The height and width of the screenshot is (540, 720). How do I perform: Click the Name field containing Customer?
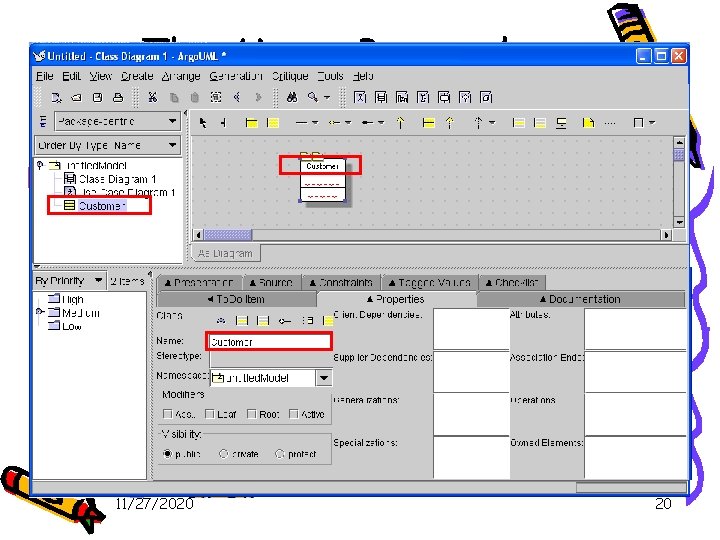click(269, 342)
